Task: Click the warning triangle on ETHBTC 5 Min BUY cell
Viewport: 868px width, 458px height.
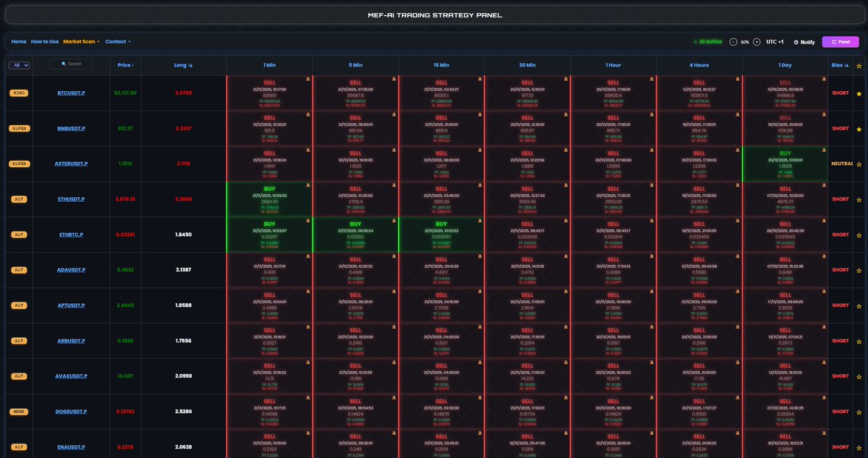Action: (393, 220)
